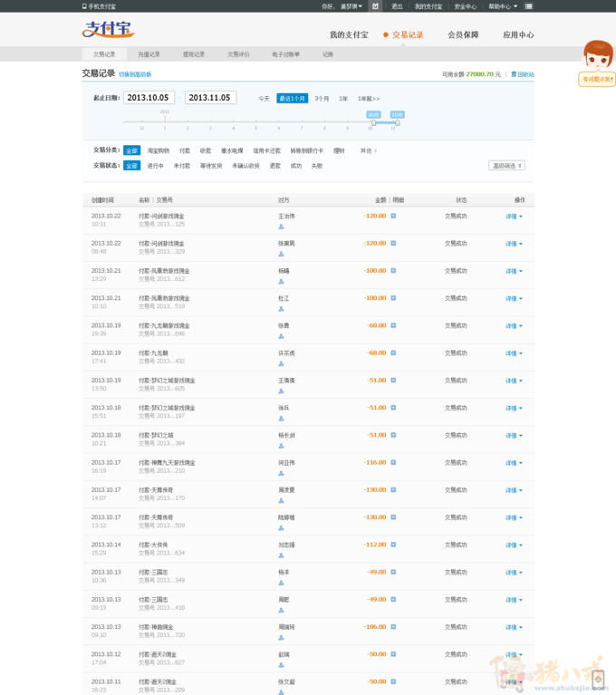Screen dimensions: 616x695
Task: Select 付款 transaction category filter
Action: [x=185, y=150]
